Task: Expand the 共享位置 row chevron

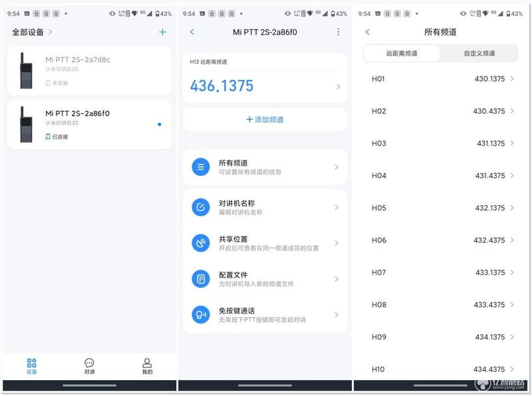Action: 336,243
